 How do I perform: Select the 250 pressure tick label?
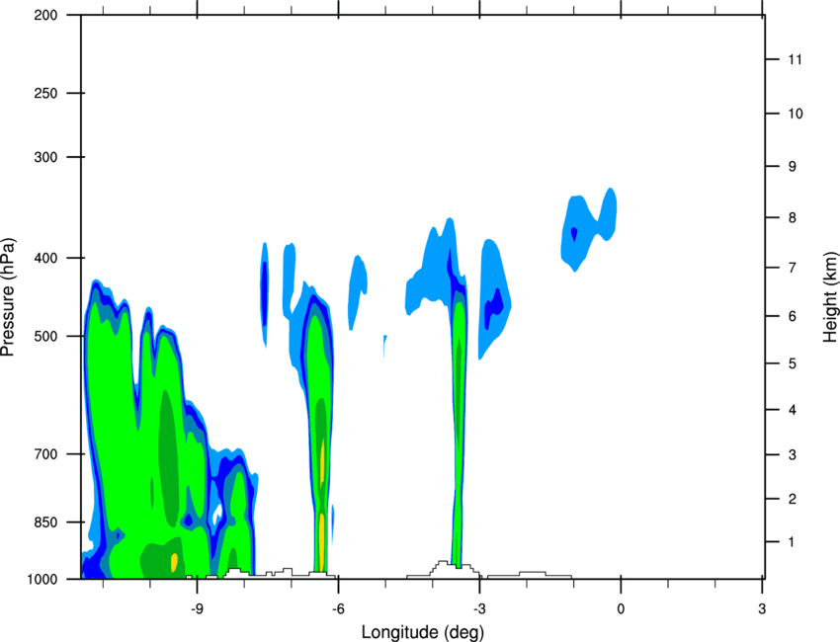click(x=45, y=93)
